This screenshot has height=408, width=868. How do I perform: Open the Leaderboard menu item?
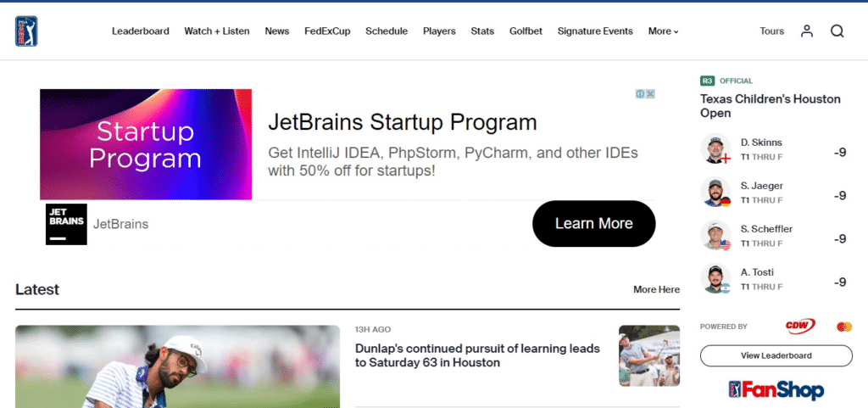click(140, 31)
